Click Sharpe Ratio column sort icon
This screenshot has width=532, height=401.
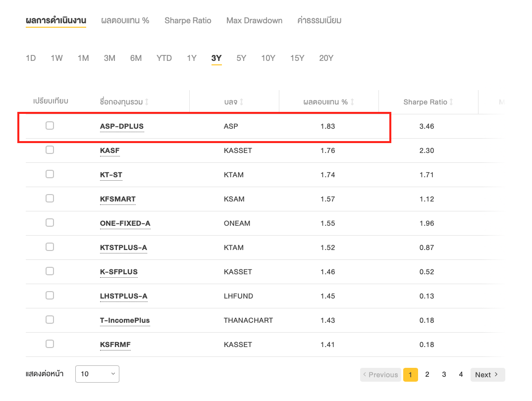pos(451,102)
